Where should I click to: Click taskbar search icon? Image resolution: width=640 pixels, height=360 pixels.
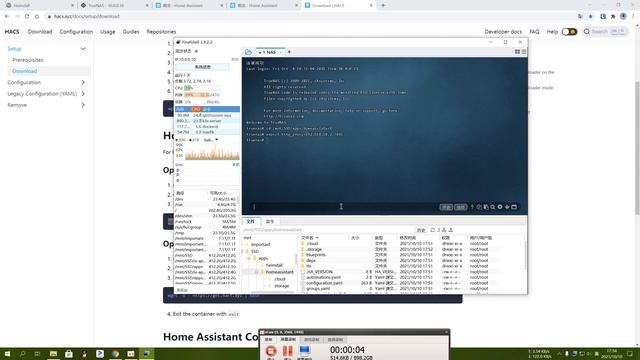coord(22,354)
